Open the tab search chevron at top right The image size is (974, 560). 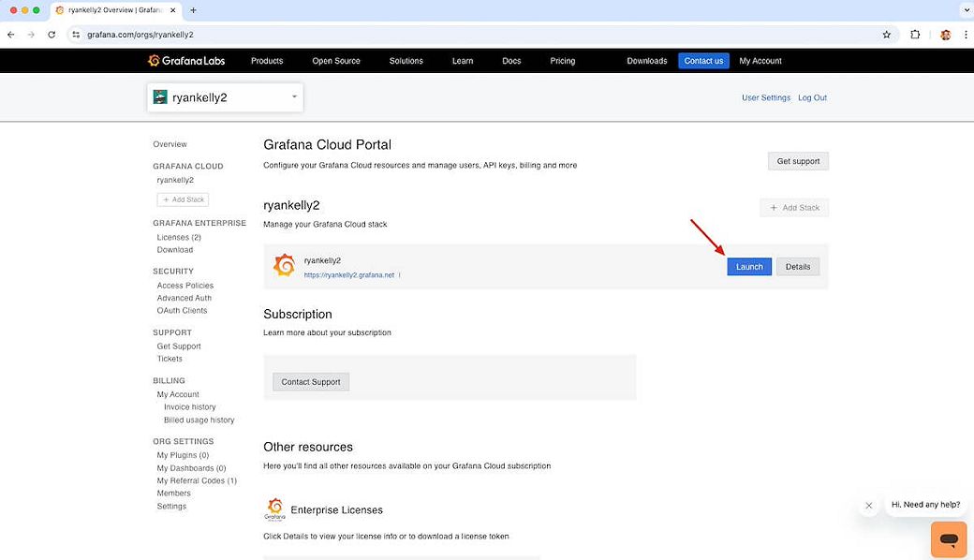(x=966, y=10)
